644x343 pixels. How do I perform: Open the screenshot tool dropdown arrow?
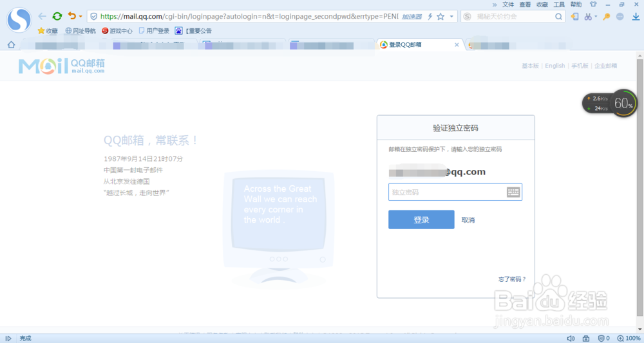coord(596,17)
